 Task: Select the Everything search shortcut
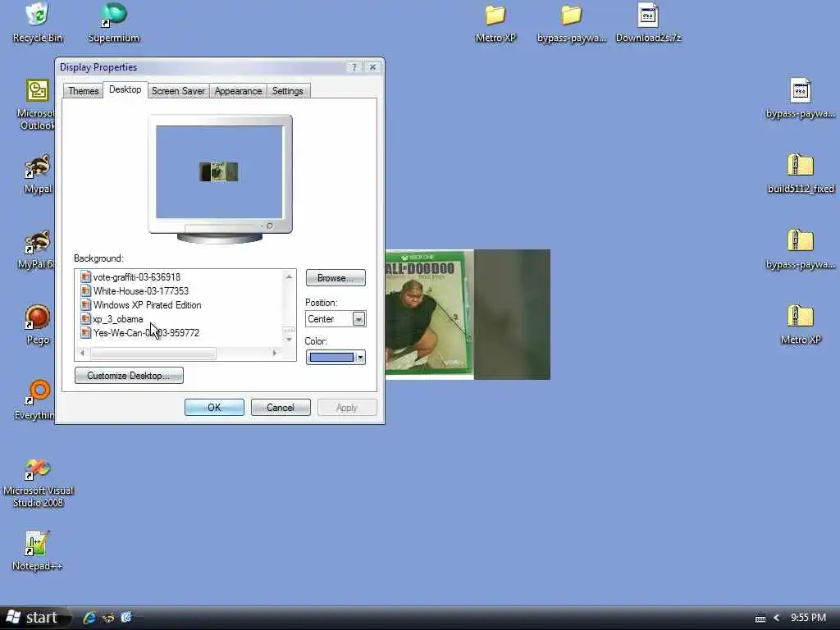(x=34, y=399)
